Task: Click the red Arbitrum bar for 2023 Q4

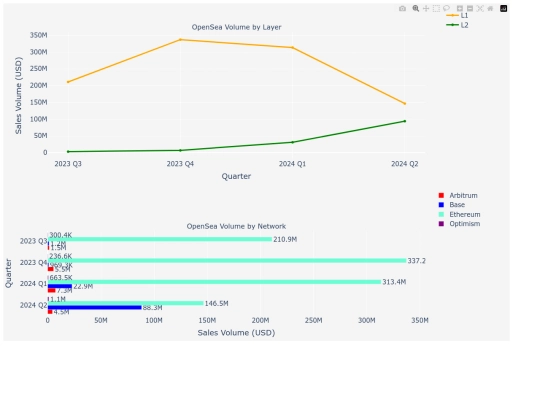Action: [x=51, y=269]
